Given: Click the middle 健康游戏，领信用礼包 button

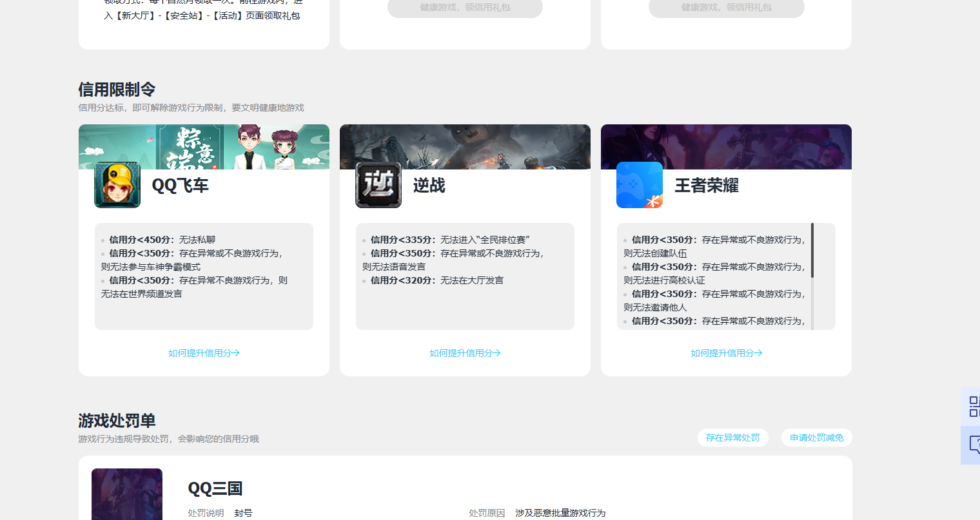Looking at the screenshot, I should (465, 8).
